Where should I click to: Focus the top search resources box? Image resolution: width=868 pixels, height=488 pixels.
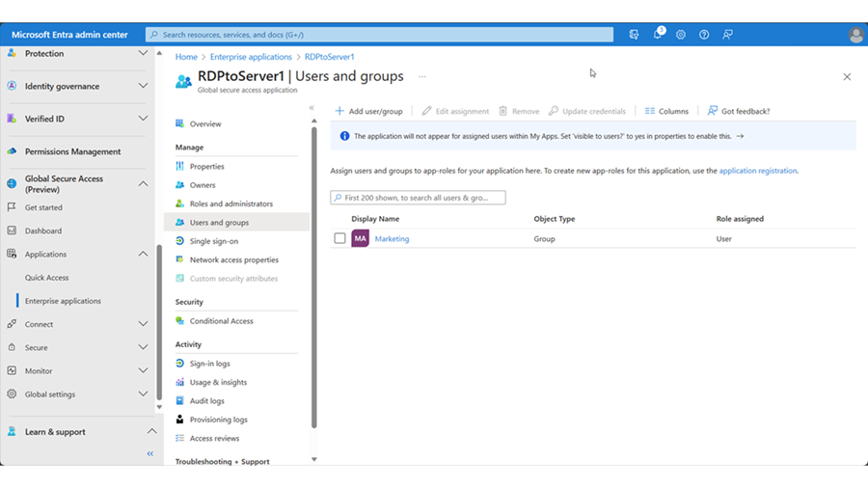tap(379, 35)
